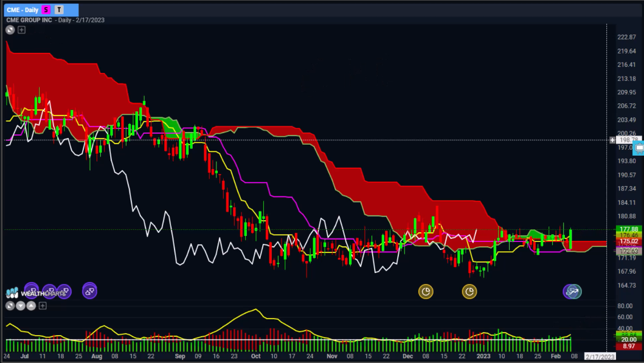Click the white 20.00 indicator level tag
Viewport: 644px width, 363px height.
pos(629,340)
